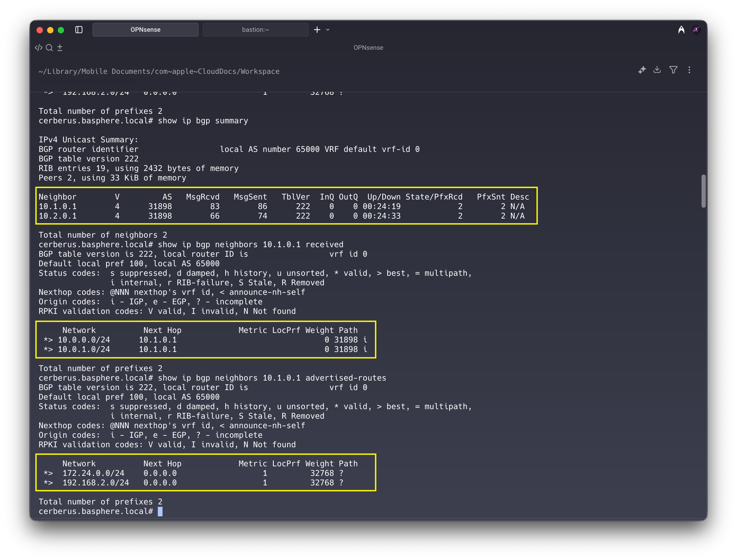This screenshot has width=737, height=560.
Task: Click the OPNsense pane title text
Action: 368,48
